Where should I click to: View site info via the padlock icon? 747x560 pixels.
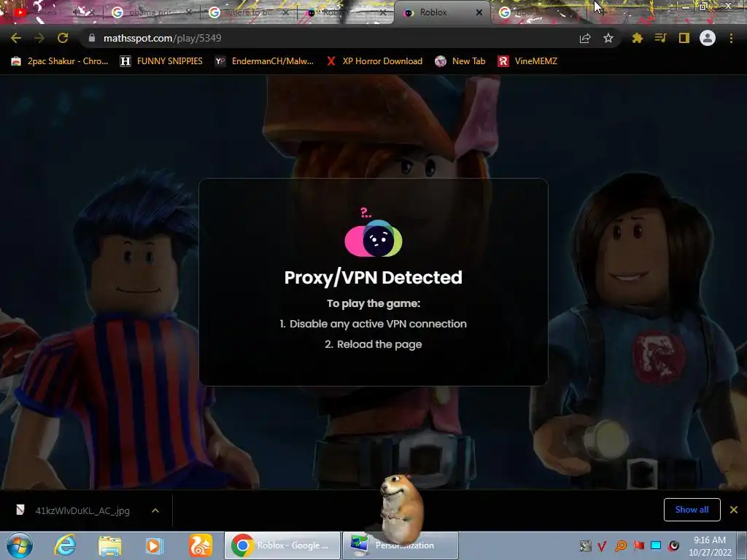click(x=91, y=38)
